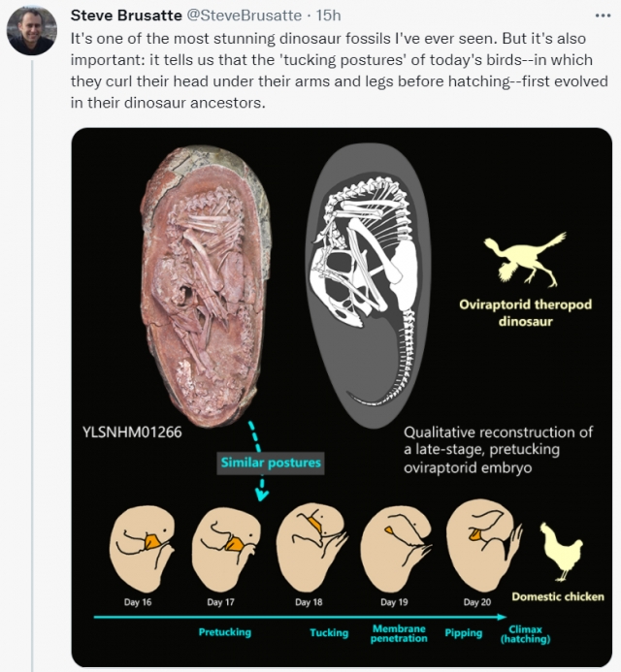Click the Day 16 chicken embryo illustration
621x672 pixels.
point(143,549)
